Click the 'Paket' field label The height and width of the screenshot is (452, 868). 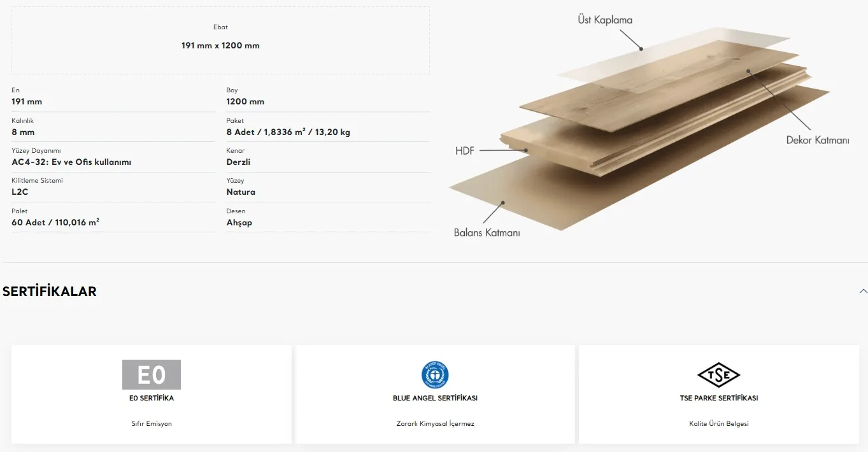click(x=235, y=121)
